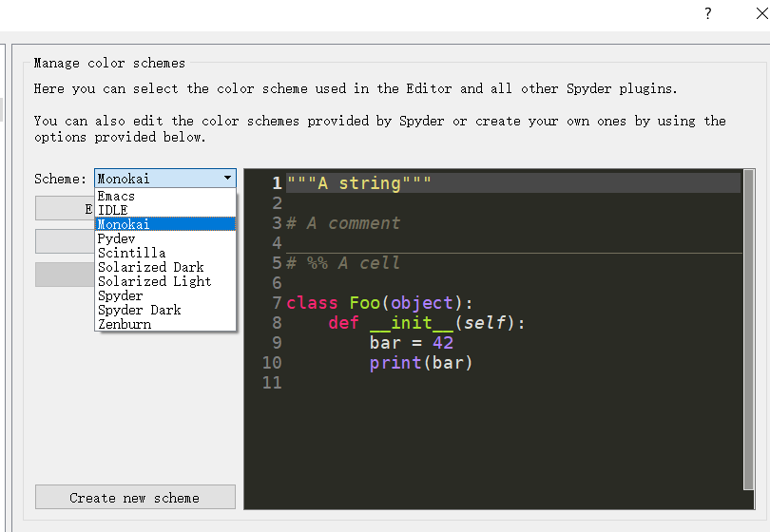
Task: Click the help question mark icon
Action: coord(707,13)
